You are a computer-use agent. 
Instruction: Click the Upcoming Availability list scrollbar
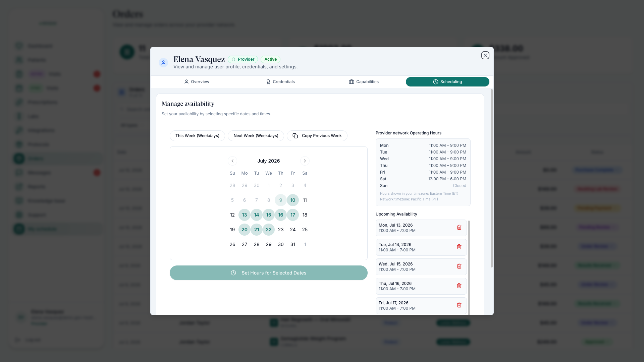pyautogui.click(x=469, y=267)
